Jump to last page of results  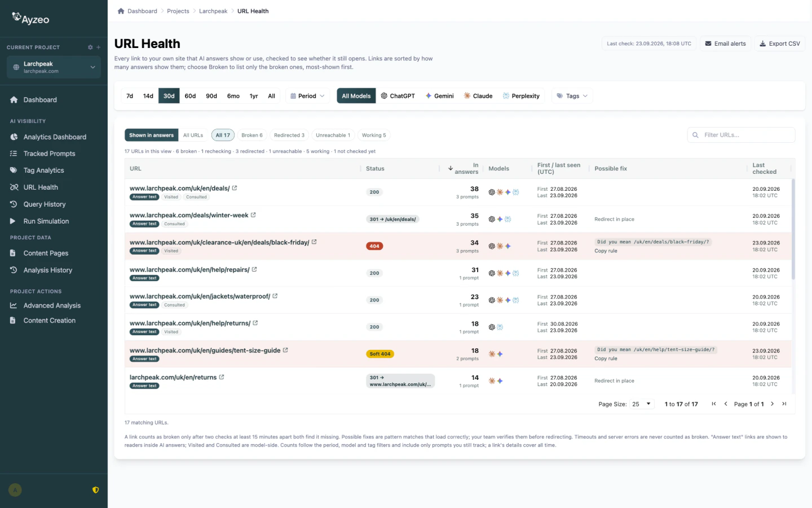tap(784, 404)
